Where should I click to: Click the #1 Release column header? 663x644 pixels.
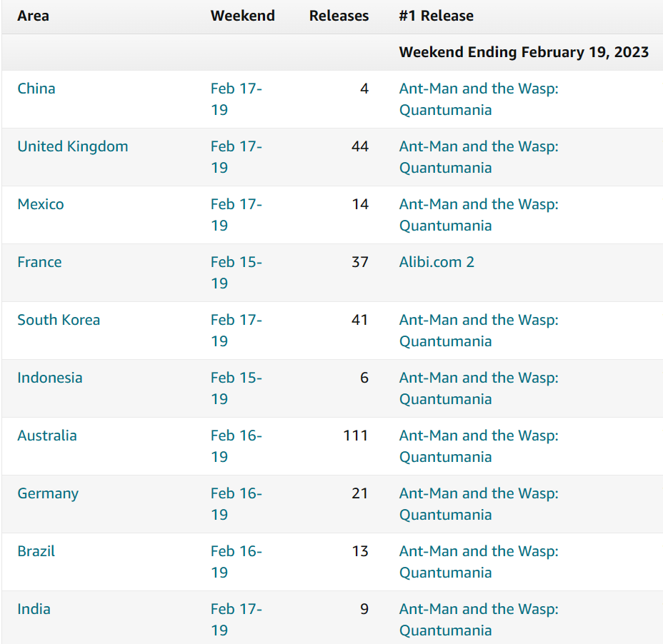click(437, 16)
